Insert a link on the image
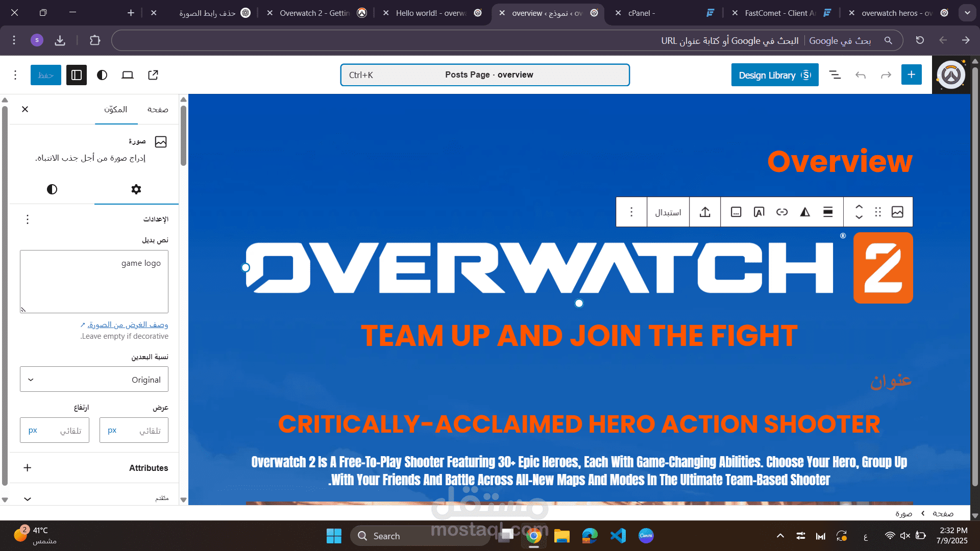Screen dimensions: 980x551 782,212
